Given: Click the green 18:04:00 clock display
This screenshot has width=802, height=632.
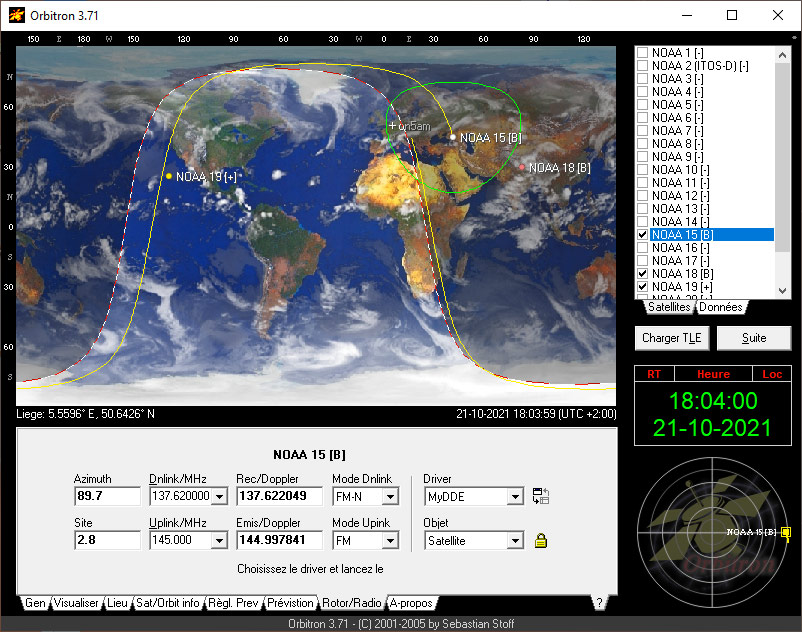Looking at the screenshot, I should coord(713,401).
